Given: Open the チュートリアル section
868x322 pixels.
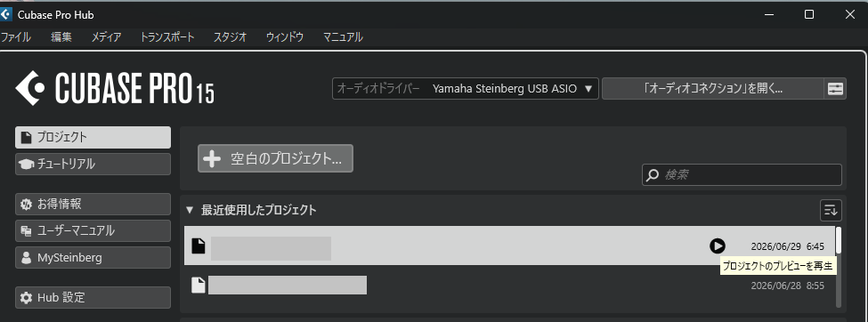Looking at the screenshot, I should click(x=93, y=164).
